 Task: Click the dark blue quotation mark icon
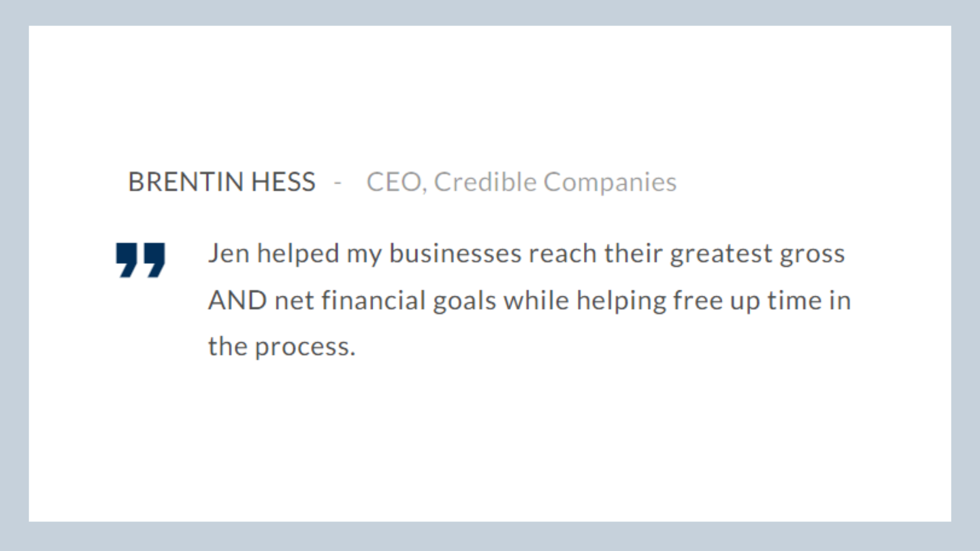[x=140, y=260]
